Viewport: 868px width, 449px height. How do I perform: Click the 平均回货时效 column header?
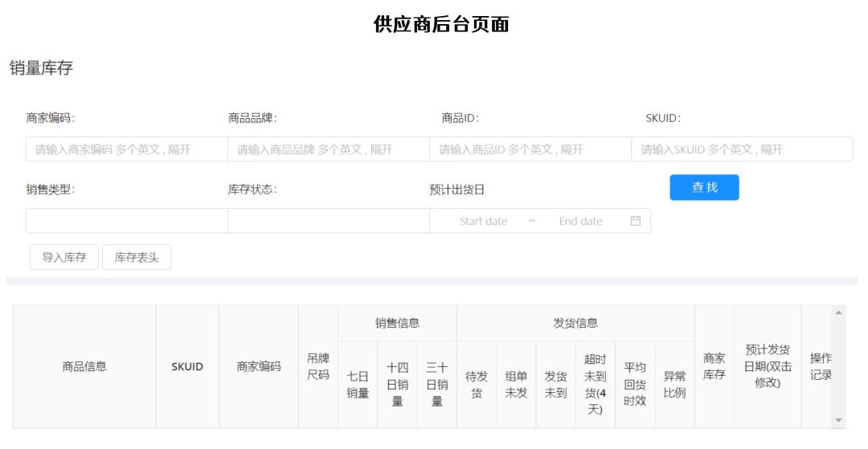[635, 384]
